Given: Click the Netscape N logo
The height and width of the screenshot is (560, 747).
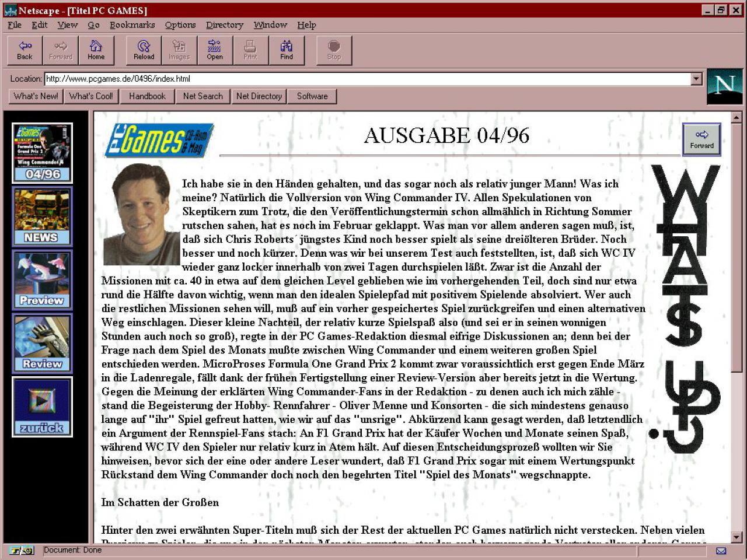Looking at the screenshot, I should click(x=724, y=86).
